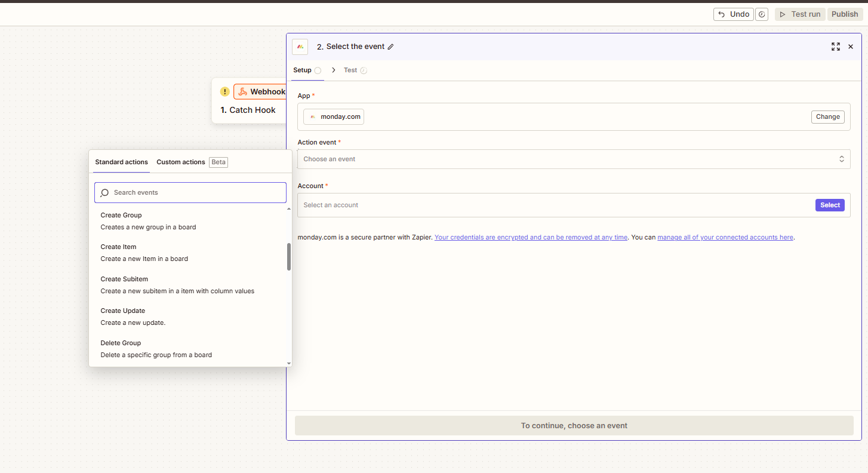Viewport: 868px width, 473px height.
Task: Click the yellow warning icon on the webhook step
Action: 224,91
